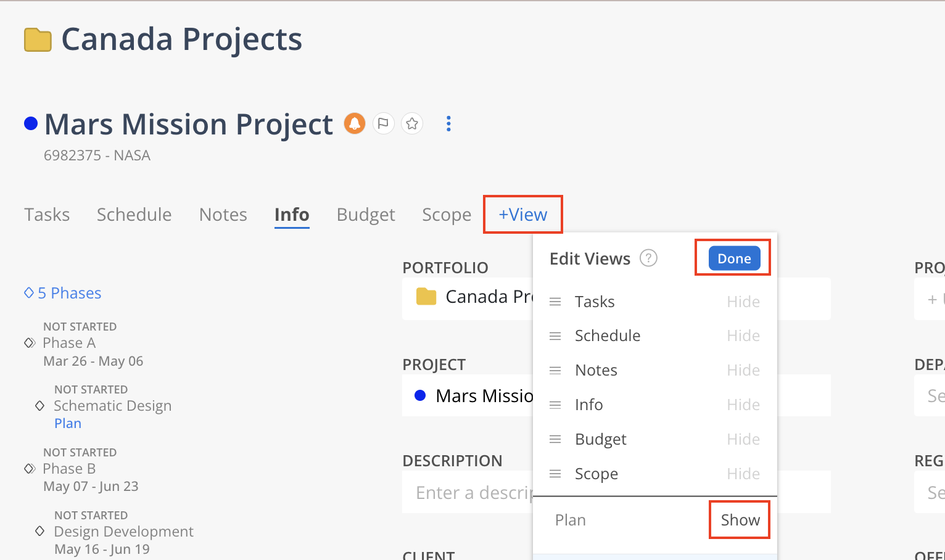Image resolution: width=945 pixels, height=560 pixels.
Task: Open the Schedule tab
Action: coord(134,215)
